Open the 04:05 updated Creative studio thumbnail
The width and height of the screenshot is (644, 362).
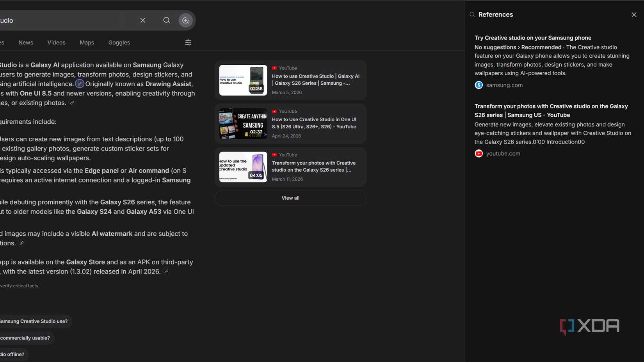[243, 167]
